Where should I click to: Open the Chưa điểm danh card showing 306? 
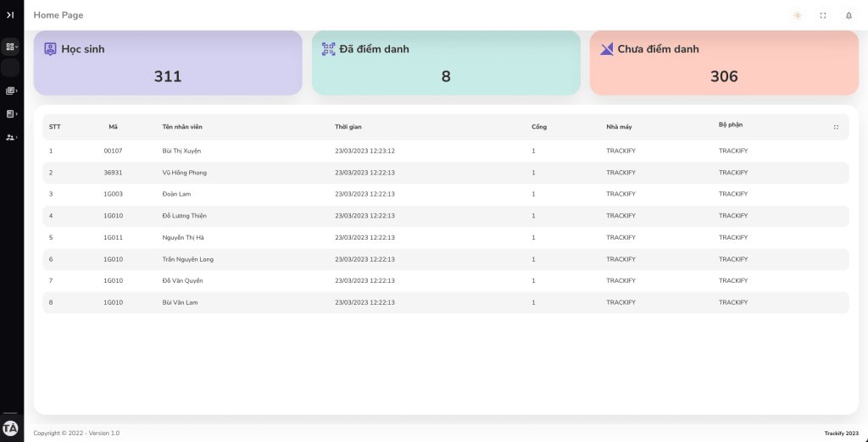pos(724,64)
